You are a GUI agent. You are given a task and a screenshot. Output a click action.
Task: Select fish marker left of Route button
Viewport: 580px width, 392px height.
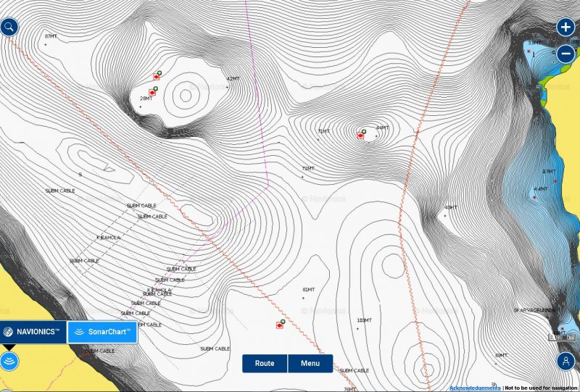[280, 324]
